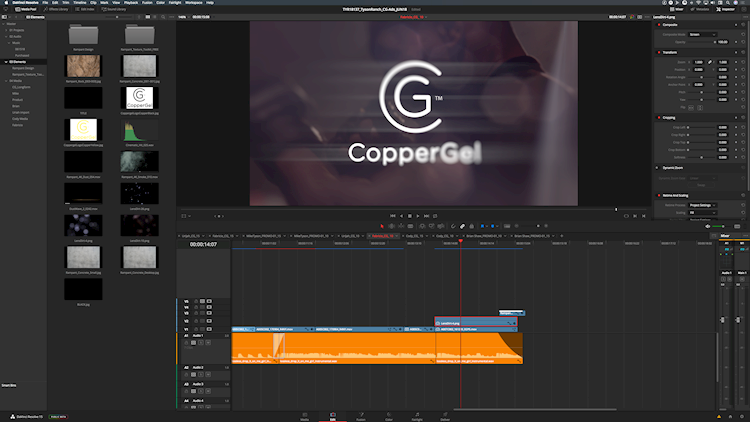Screen dimensions: 750x422
Task: Collapse the 02 Audio bin
Action: coord(6,36)
